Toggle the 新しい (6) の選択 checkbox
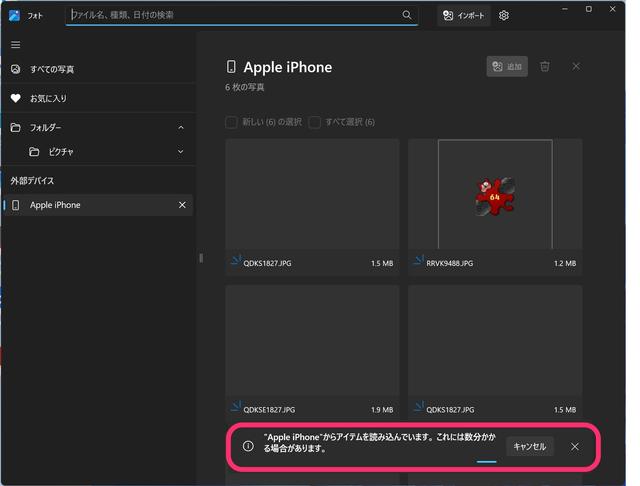 point(232,122)
